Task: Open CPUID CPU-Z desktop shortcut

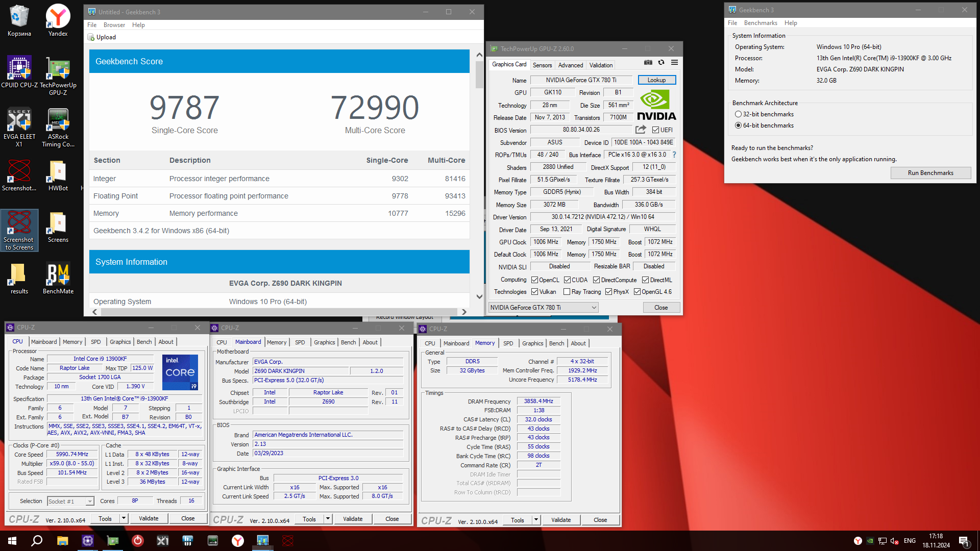Action: click(x=19, y=72)
